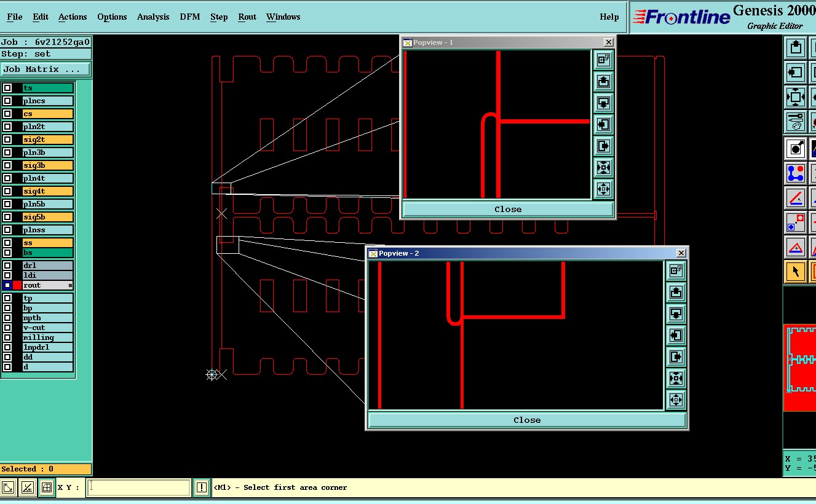The image size is (816, 504).
Task: Select the milling layer name
Action: (x=48, y=337)
